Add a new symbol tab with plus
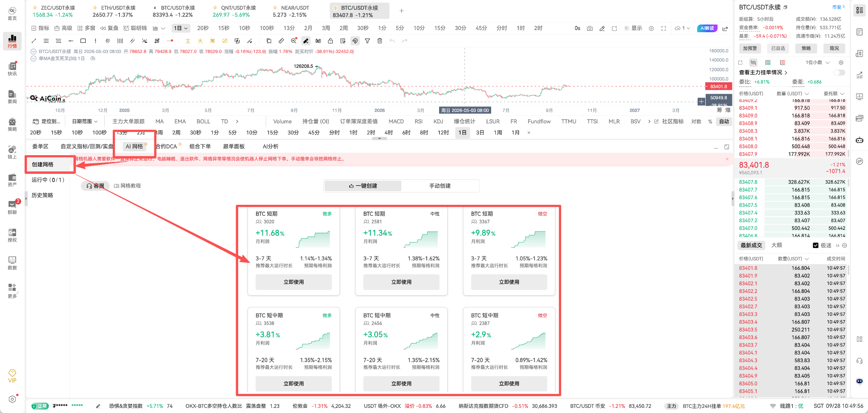 pyautogui.click(x=401, y=11)
